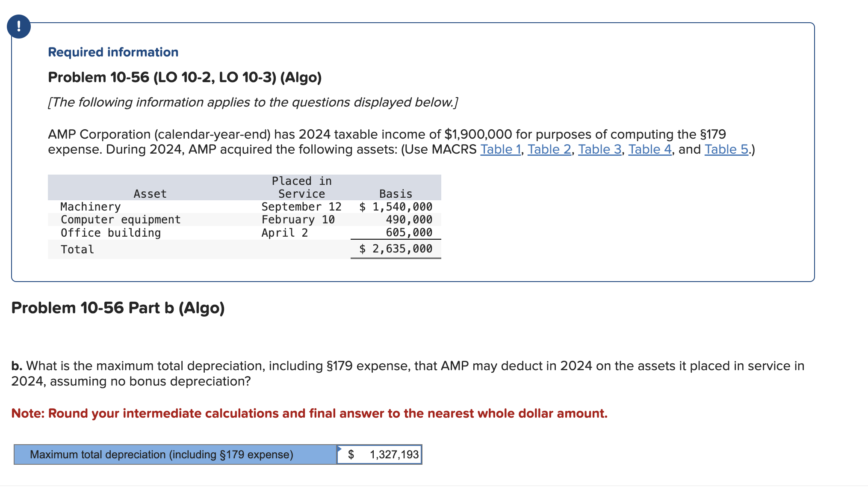Click the Placed in Service column header
Viewport: 868px width, 487px height.
point(301,187)
